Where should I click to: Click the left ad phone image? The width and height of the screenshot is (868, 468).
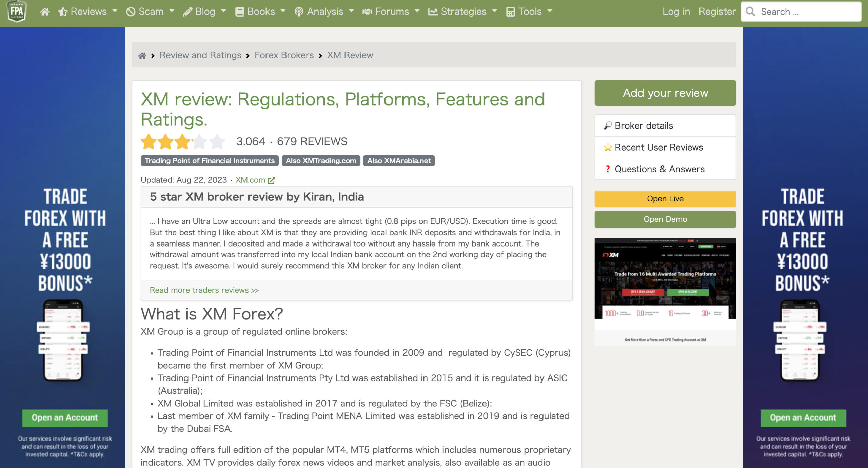[x=63, y=340]
